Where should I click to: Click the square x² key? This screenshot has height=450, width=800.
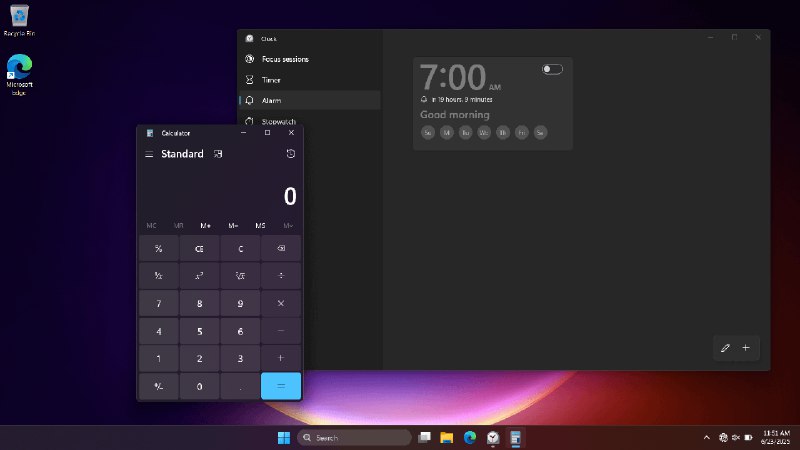coord(199,276)
